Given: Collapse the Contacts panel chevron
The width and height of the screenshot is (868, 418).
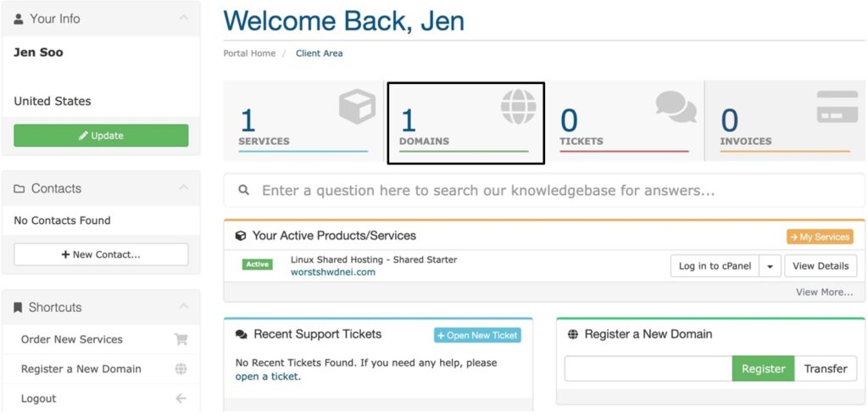Looking at the screenshot, I should point(184,188).
